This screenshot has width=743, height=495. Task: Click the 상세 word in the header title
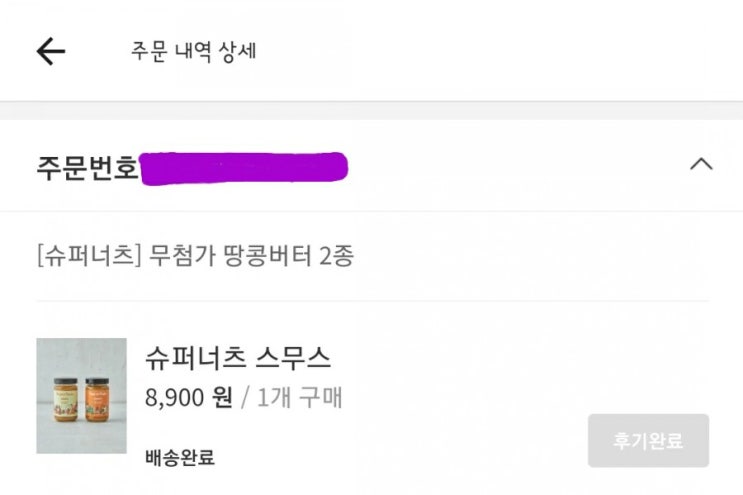click(238, 51)
